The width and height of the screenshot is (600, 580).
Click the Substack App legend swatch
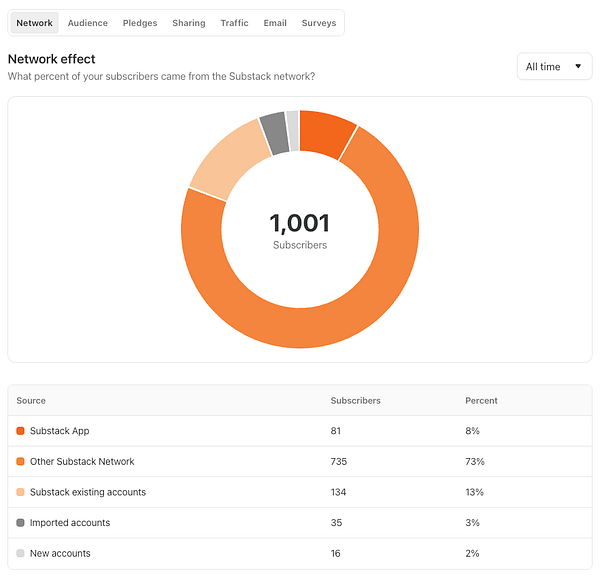(x=20, y=431)
